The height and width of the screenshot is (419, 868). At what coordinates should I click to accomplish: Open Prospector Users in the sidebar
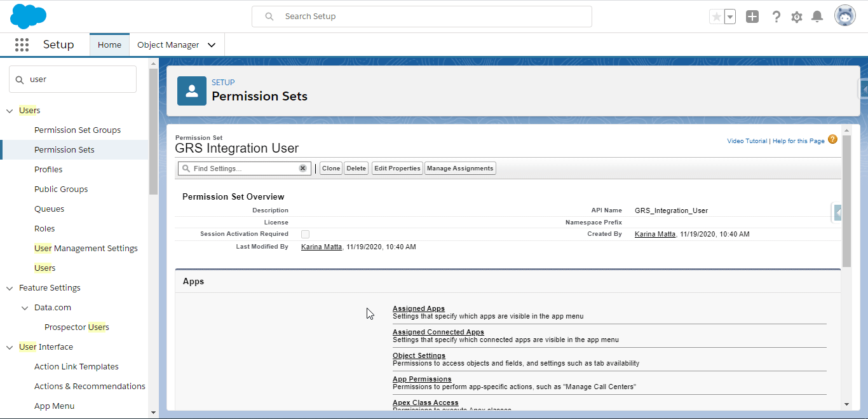coord(77,327)
